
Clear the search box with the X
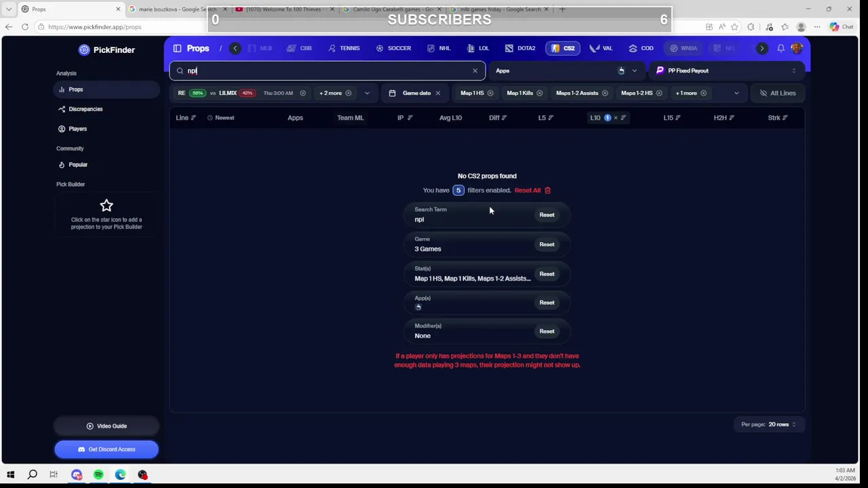click(x=475, y=70)
